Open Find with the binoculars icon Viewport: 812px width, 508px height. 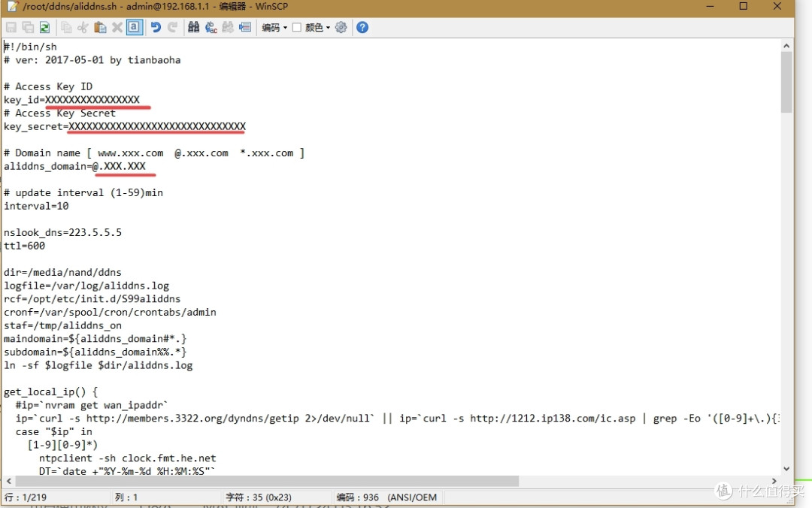click(193, 27)
